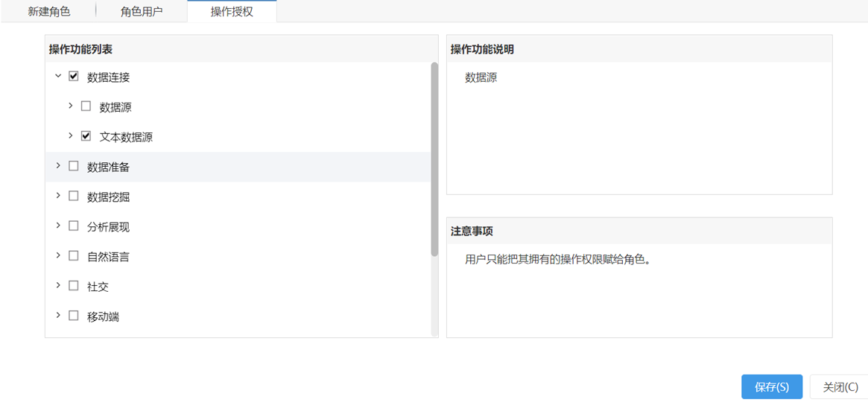Click the 操作功能列表 panel header
Screen dimensions: 868x402
tap(241, 49)
